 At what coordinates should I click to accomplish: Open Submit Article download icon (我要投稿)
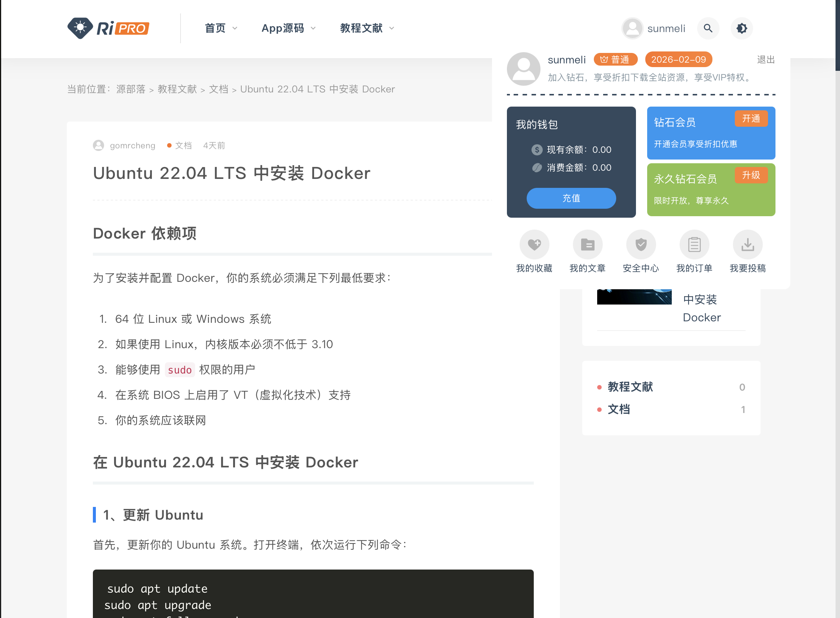[x=747, y=245]
